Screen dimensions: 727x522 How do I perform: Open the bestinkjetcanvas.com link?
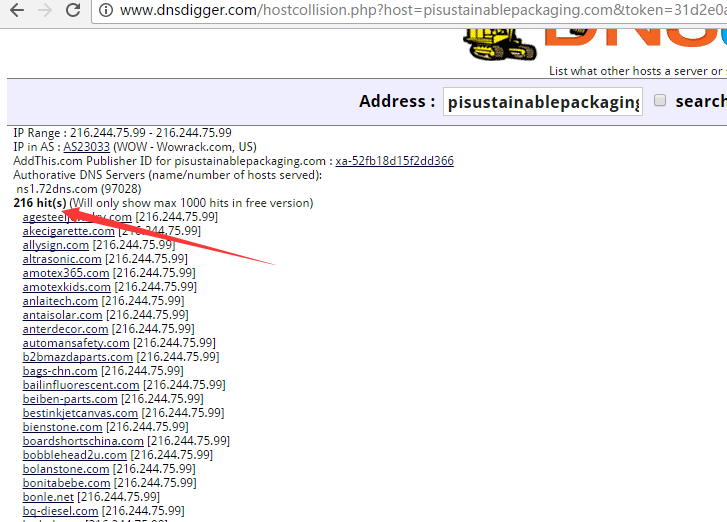tap(80, 413)
